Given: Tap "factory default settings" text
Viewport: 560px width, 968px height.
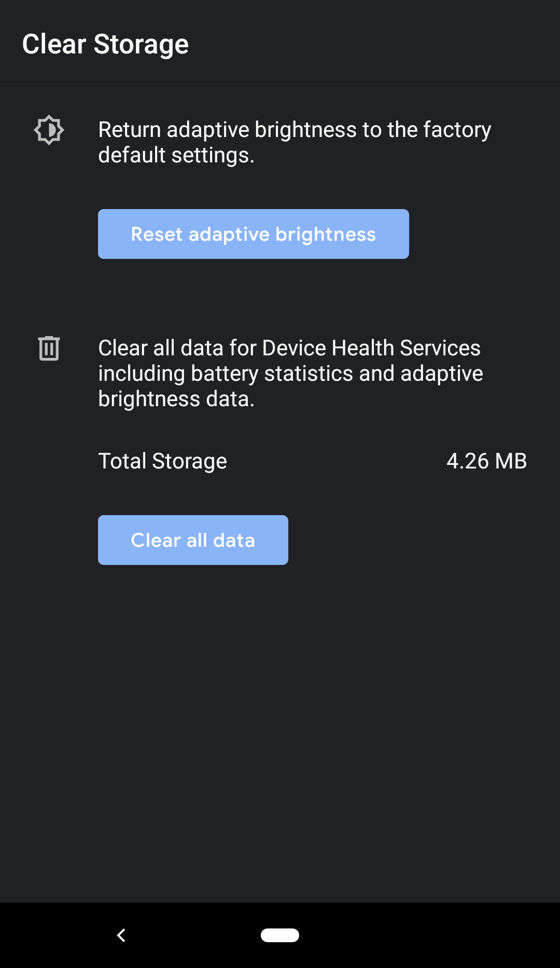Looking at the screenshot, I should 295,142.
